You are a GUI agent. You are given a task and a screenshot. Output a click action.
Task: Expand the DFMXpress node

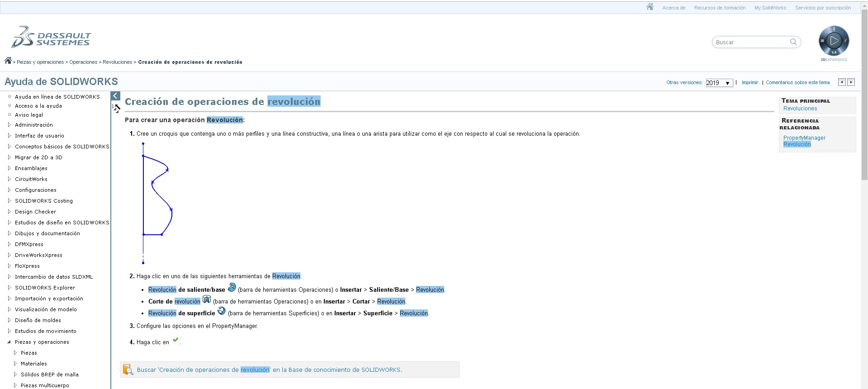[9, 244]
